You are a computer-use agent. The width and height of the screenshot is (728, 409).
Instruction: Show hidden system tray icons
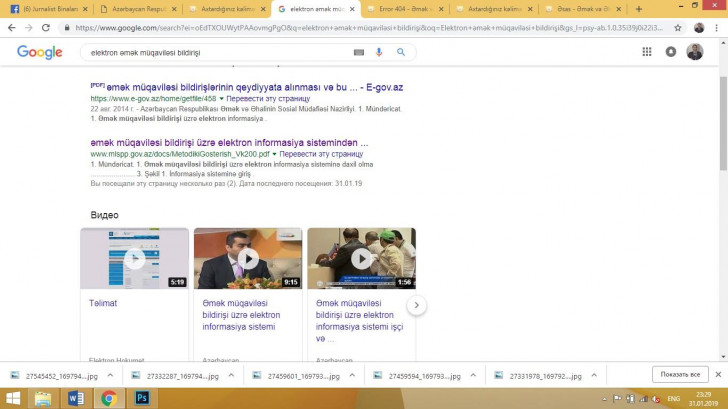pos(604,399)
